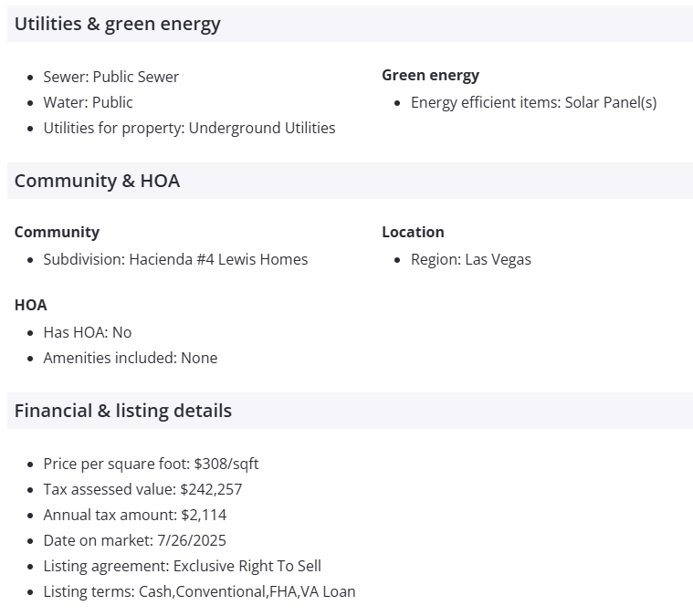This screenshot has width=693, height=616.
Task: Select the Solar Panel(s) energy efficient item
Action: (533, 102)
